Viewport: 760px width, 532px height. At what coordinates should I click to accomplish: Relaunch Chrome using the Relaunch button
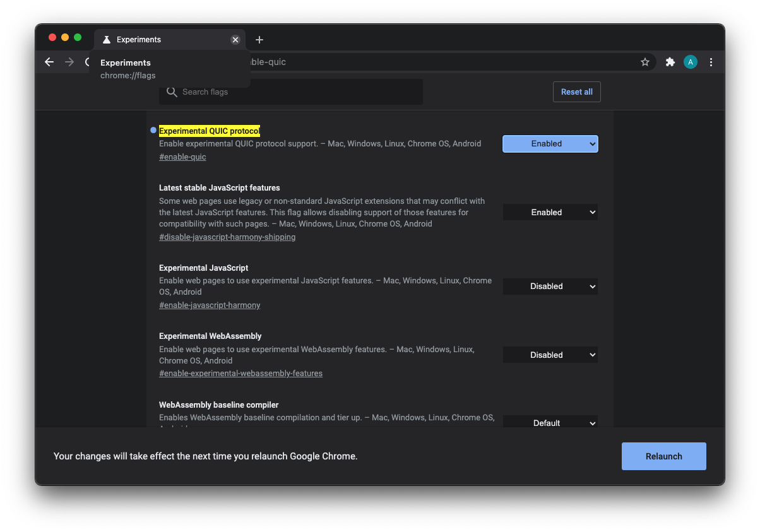tap(663, 456)
